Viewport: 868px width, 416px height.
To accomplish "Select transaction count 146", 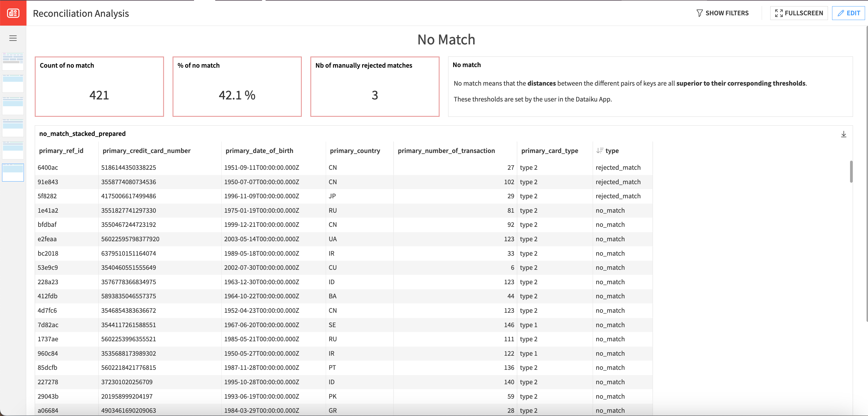I will (509, 325).
